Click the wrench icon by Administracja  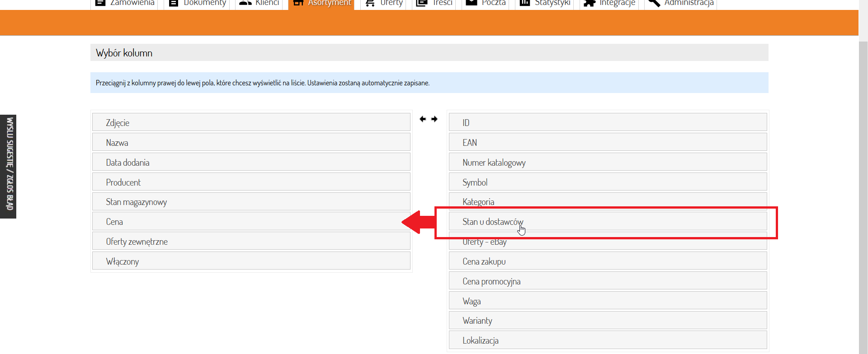654,3
